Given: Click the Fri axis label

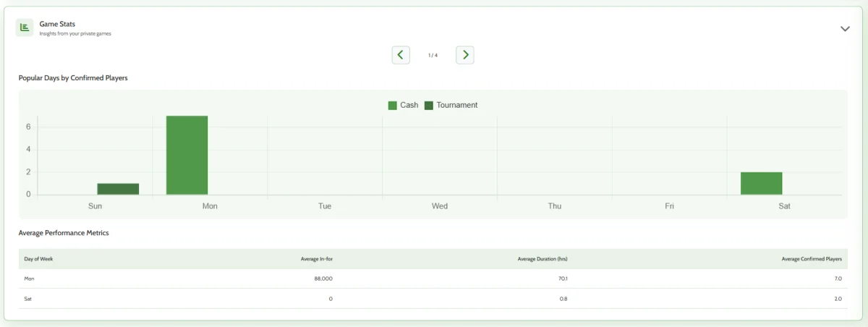Looking at the screenshot, I should click(669, 206).
